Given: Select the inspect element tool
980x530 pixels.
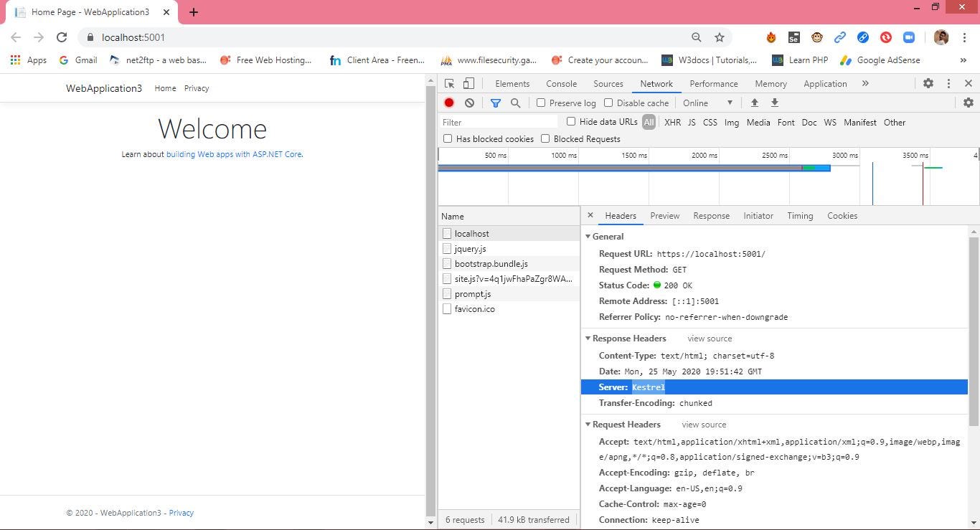Looking at the screenshot, I should [x=449, y=83].
